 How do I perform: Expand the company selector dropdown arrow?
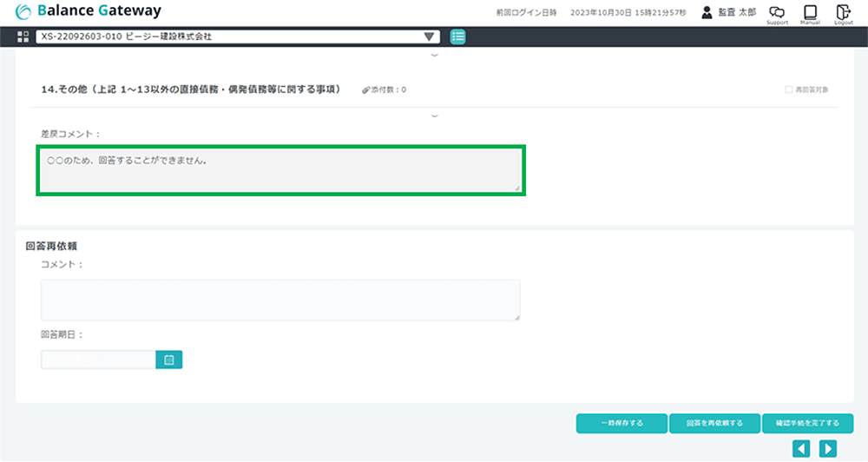429,36
